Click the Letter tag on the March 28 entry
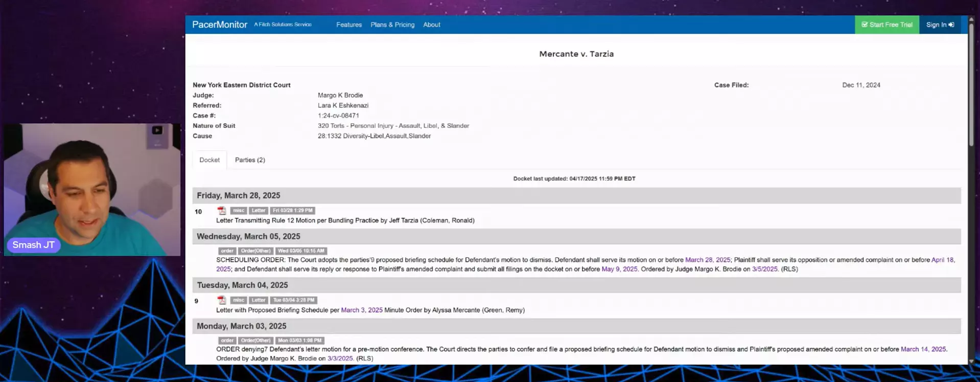980x382 pixels. pyautogui.click(x=259, y=210)
